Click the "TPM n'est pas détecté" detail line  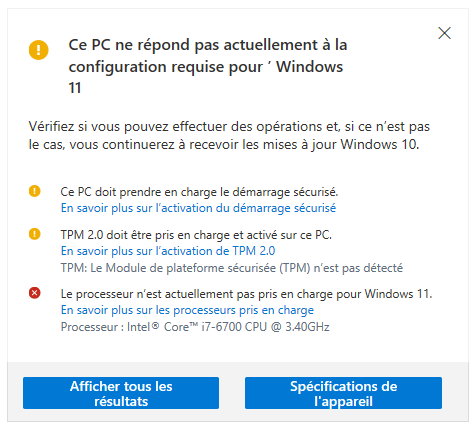point(232,268)
